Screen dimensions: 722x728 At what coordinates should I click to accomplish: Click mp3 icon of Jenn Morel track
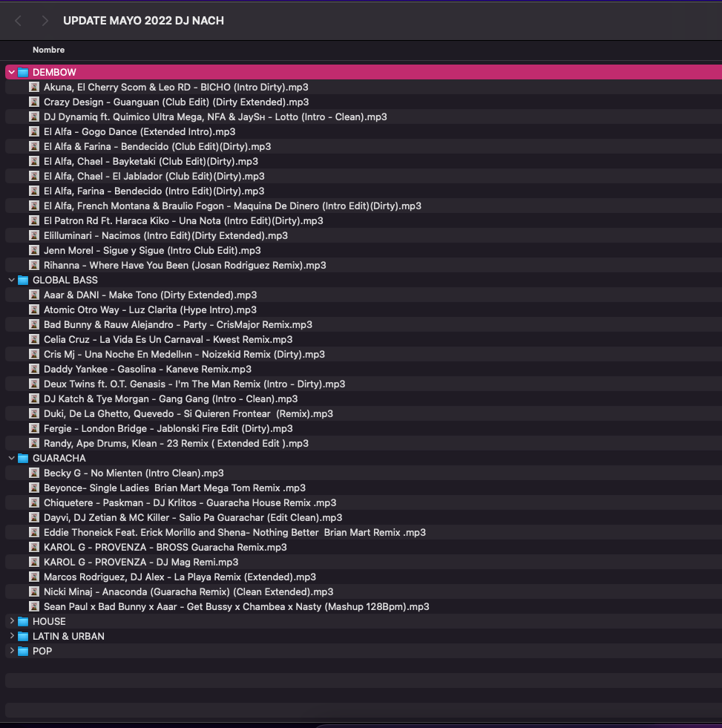pos(34,250)
